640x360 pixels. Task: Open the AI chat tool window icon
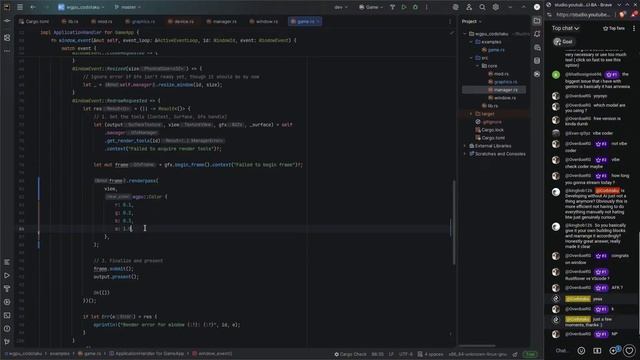click(x=537, y=47)
